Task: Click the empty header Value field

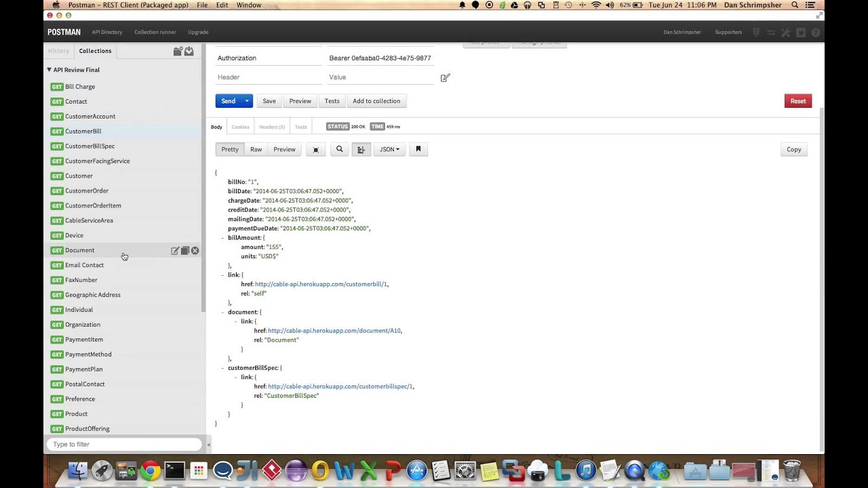Action: coord(380,77)
